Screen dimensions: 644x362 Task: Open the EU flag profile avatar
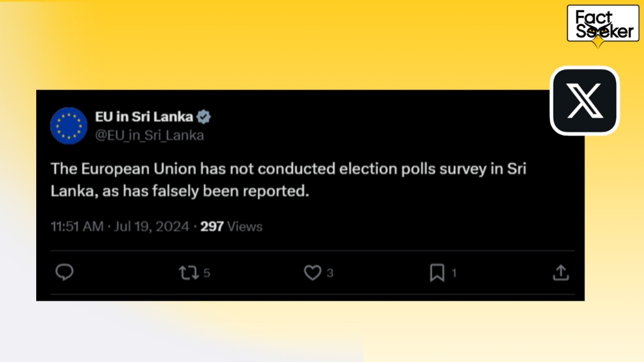(x=69, y=126)
